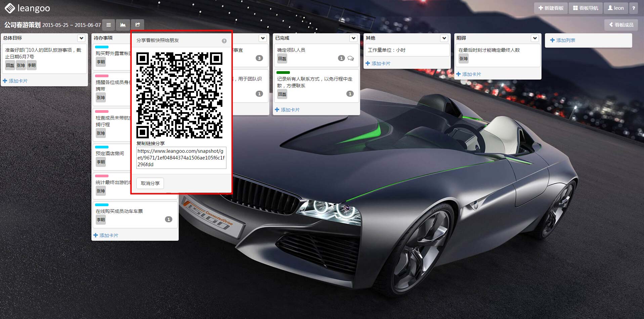Add a card to 已完成 list
The height and width of the screenshot is (319, 644).
tap(287, 110)
